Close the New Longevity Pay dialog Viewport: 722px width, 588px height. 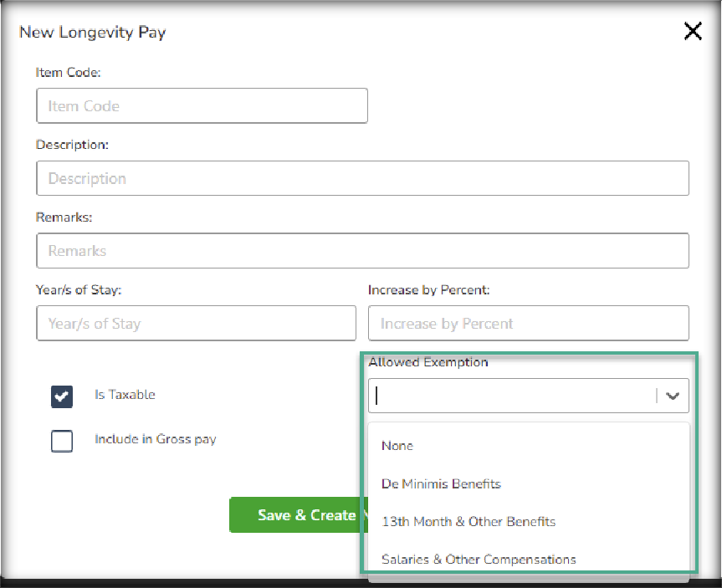[693, 32]
